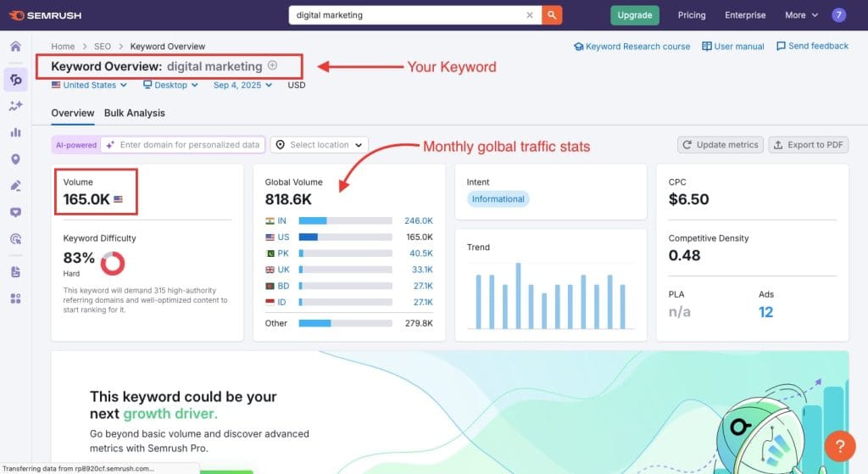
Task: Expand the United States country dropdown
Action: 89,85
